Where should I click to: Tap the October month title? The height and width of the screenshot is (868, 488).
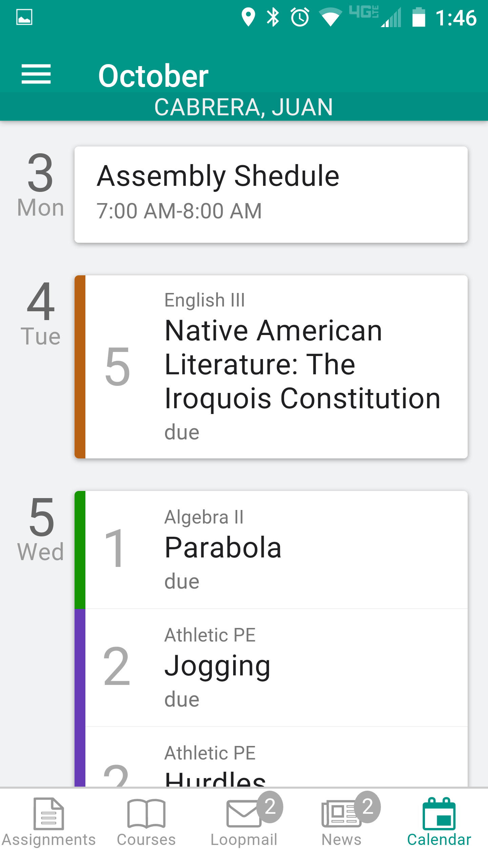tap(153, 76)
